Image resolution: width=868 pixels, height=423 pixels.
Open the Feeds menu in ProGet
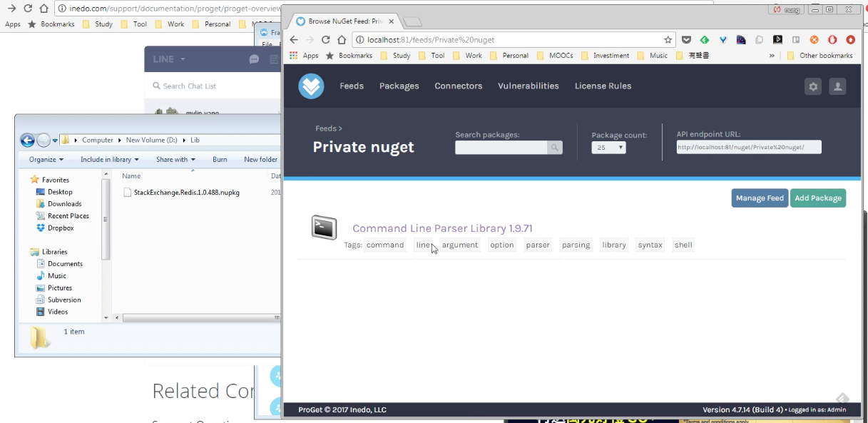(x=352, y=86)
